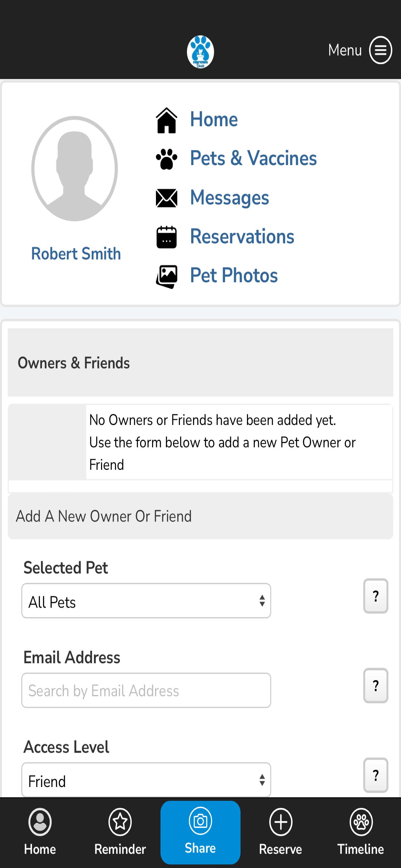
Task: Click the Pet Photos gallery icon
Action: pyautogui.click(x=167, y=277)
